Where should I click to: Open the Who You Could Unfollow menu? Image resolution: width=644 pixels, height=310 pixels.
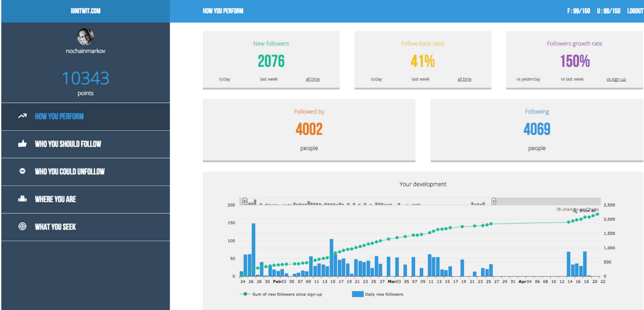[70, 172]
